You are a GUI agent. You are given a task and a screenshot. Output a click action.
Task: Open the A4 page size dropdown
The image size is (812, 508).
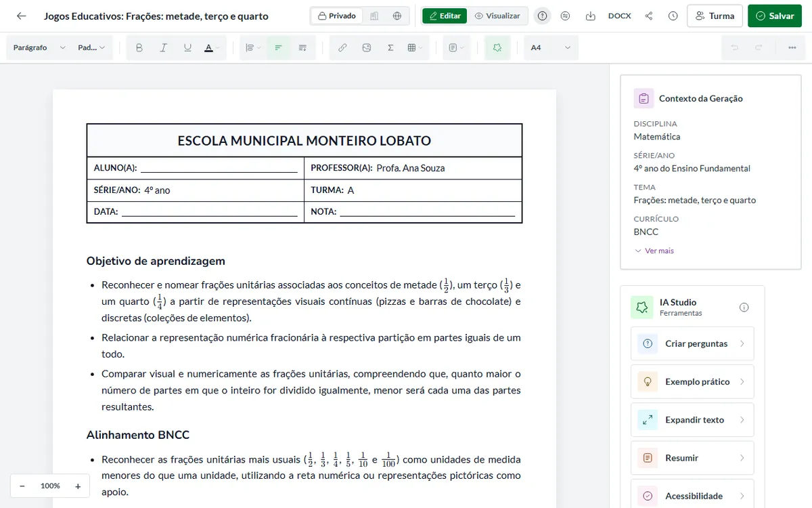click(x=551, y=47)
